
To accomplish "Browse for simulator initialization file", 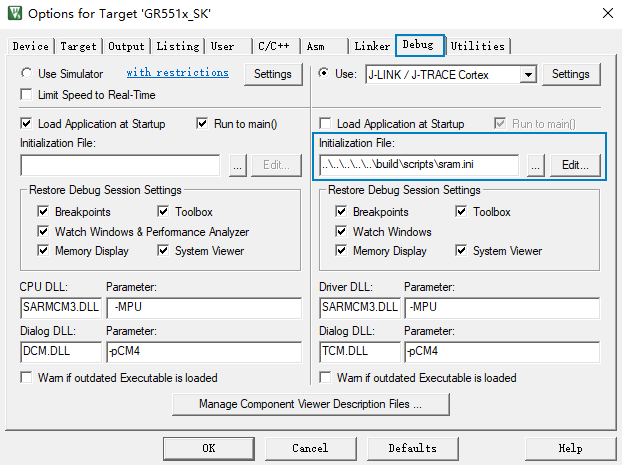I will point(238,165).
